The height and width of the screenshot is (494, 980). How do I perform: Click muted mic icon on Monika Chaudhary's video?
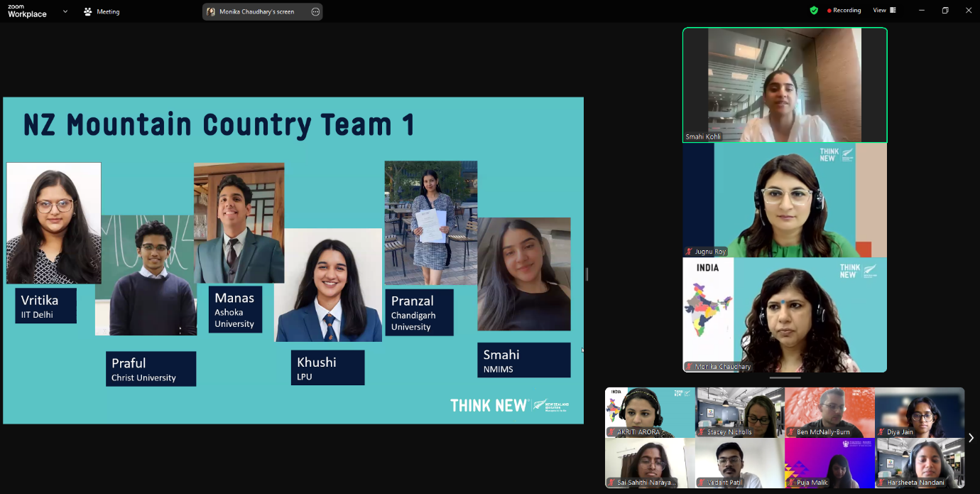(689, 367)
